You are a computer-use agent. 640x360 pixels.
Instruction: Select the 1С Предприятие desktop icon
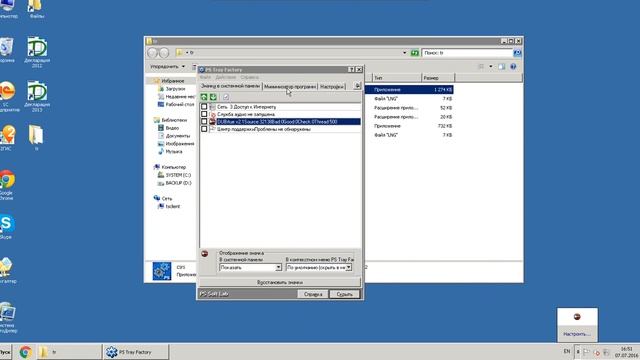pos(7,96)
